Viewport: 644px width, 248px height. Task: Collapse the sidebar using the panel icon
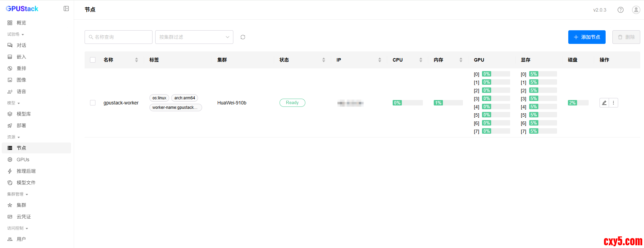[x=66, y=9]
